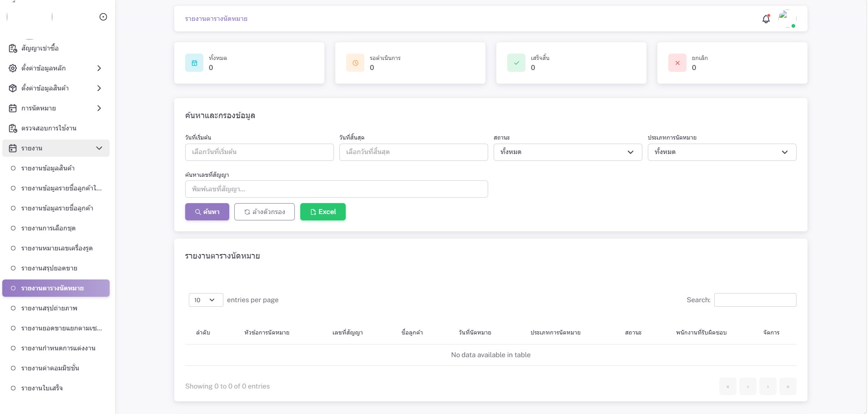Screen dimensions: 868x414
Task: Open the user profile avatar
Action: (787, 19)
